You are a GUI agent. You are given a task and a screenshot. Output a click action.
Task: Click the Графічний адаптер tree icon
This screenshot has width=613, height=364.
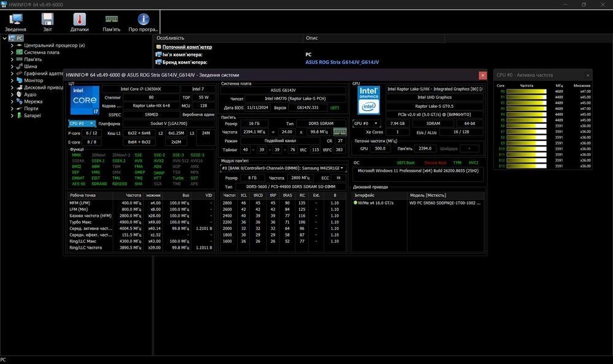point(19,74)
